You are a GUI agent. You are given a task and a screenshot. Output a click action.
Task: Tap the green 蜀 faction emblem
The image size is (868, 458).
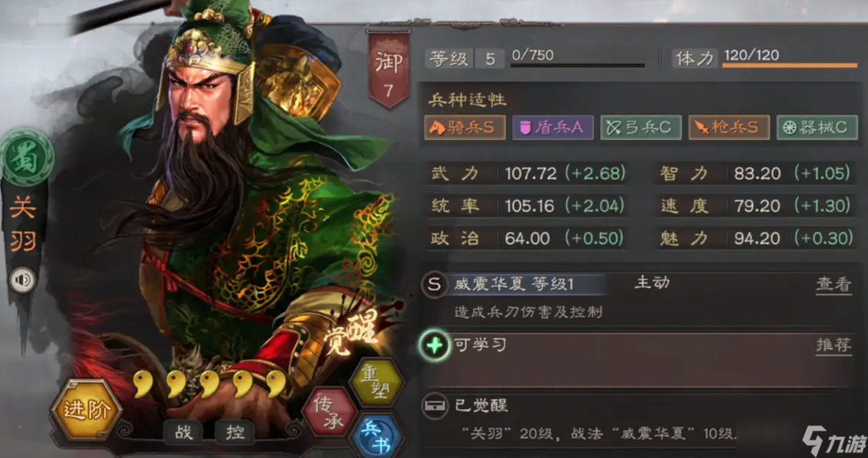(x=27, y=157)
